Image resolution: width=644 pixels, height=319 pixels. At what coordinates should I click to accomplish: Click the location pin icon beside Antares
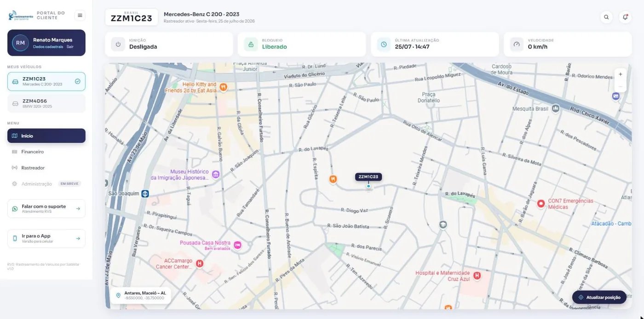[x=118, y=295]
